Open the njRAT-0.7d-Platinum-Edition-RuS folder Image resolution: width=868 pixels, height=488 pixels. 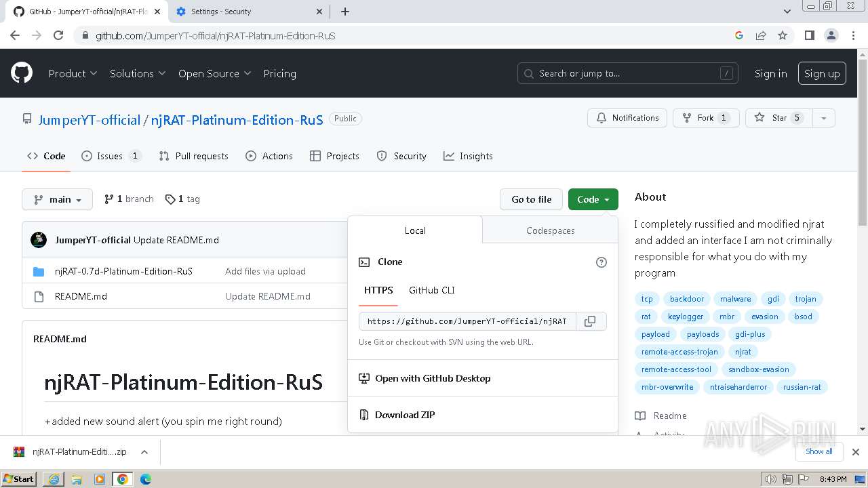123,271
